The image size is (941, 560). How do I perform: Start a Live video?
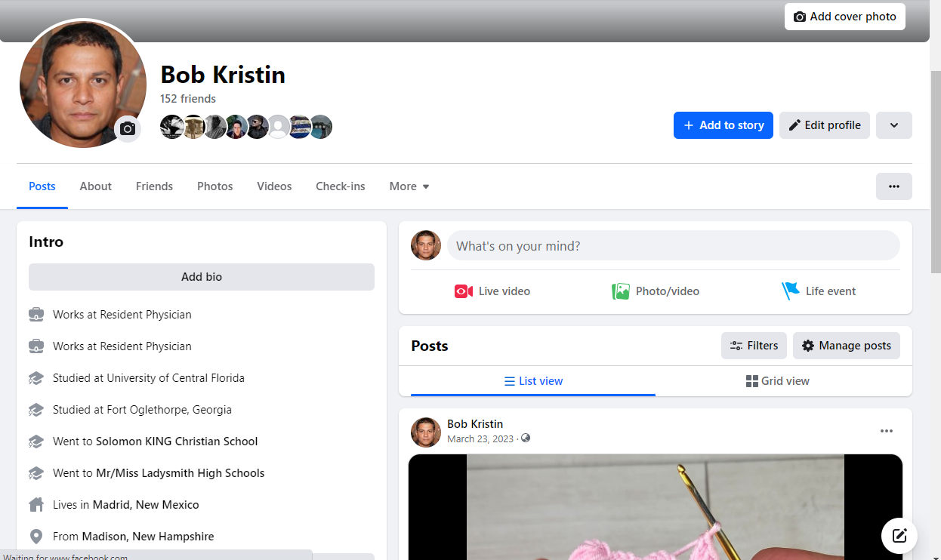pyautogui.click(x=492, y=291)
